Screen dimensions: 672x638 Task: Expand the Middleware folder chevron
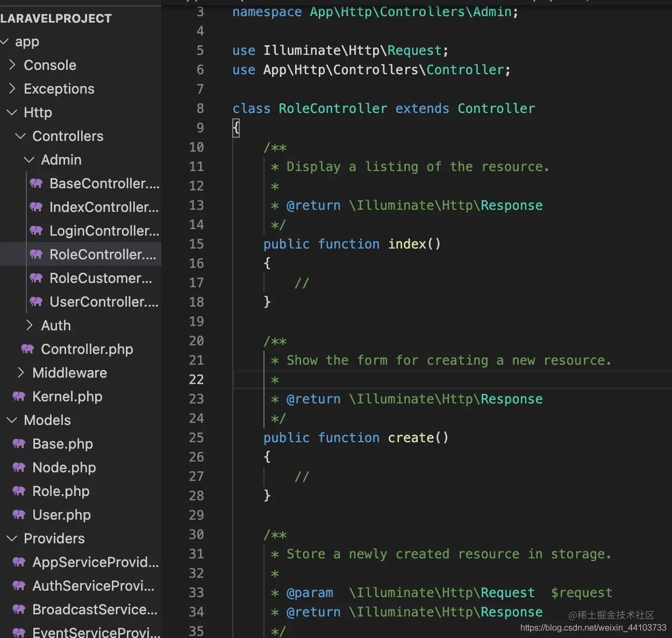21,373
